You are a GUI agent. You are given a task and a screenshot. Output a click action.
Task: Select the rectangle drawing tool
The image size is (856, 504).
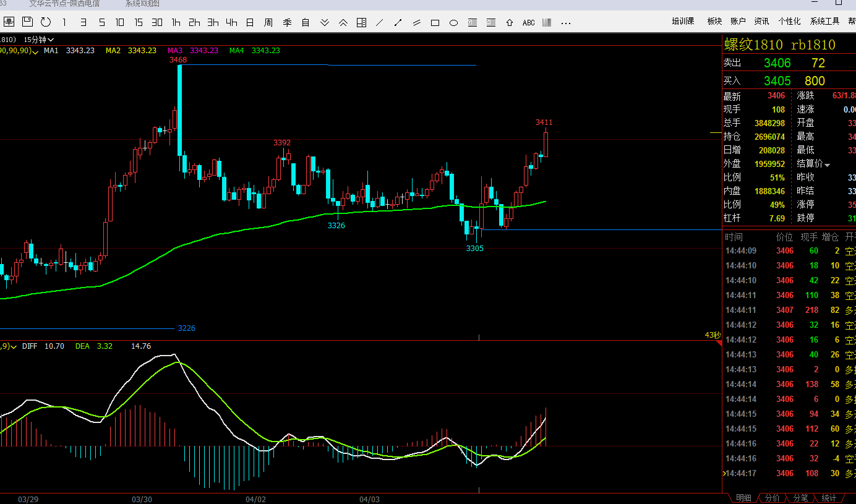435,23
